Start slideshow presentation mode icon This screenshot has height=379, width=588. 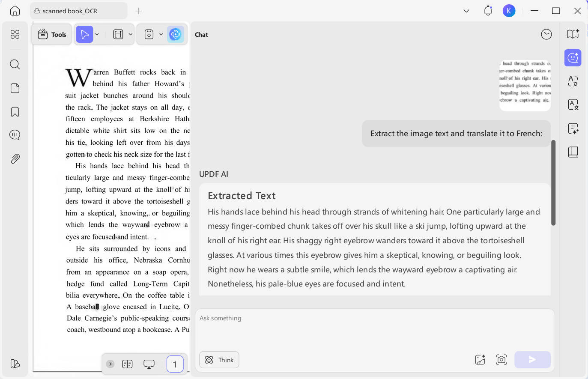pos(149,364)
